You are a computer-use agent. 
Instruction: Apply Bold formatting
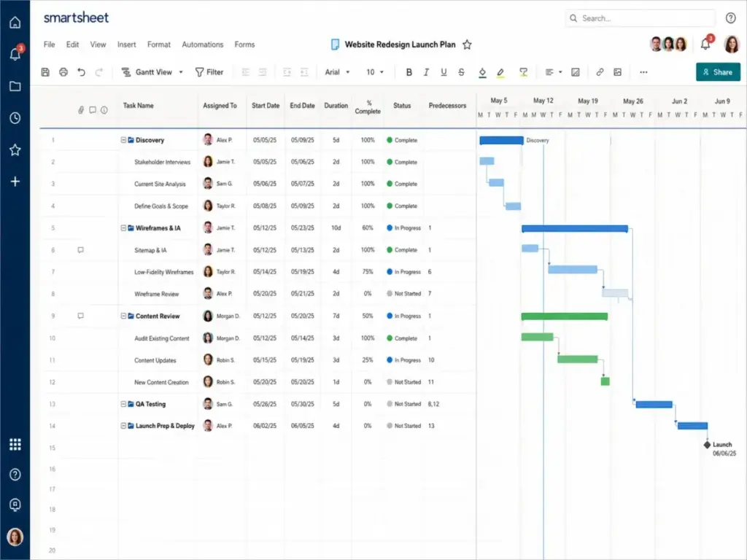(409, 72)
